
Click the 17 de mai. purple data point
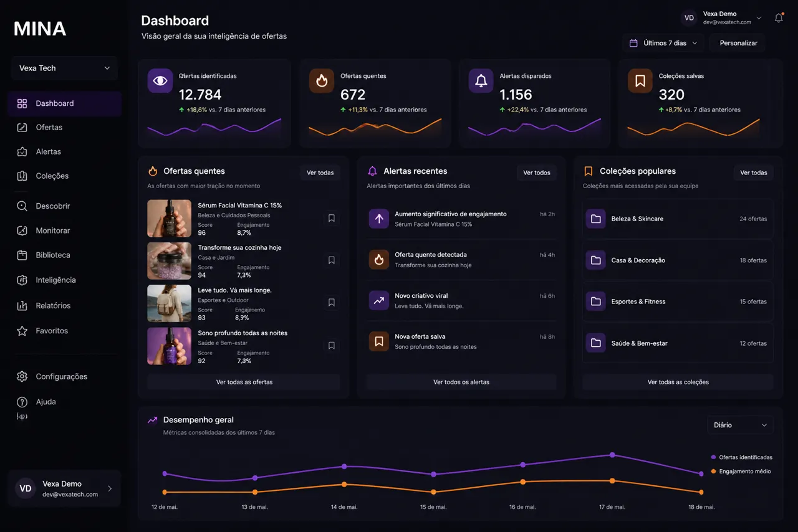tap(612, 455)
